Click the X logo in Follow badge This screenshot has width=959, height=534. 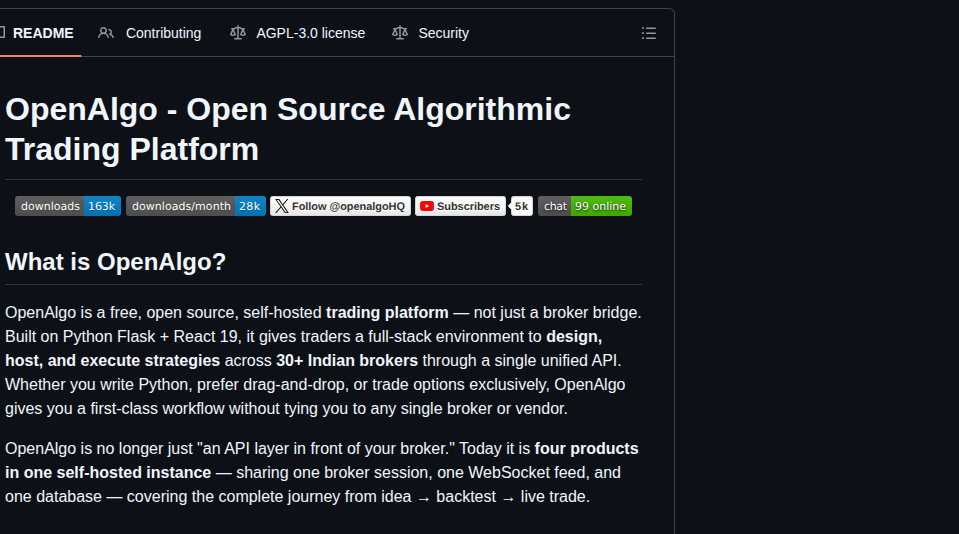[x=281, y=206]
